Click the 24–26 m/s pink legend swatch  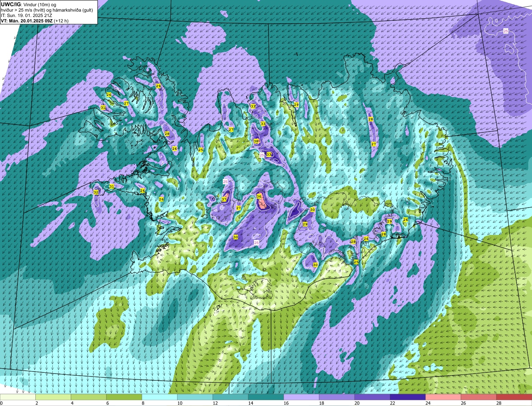click(x=443, y=397)
